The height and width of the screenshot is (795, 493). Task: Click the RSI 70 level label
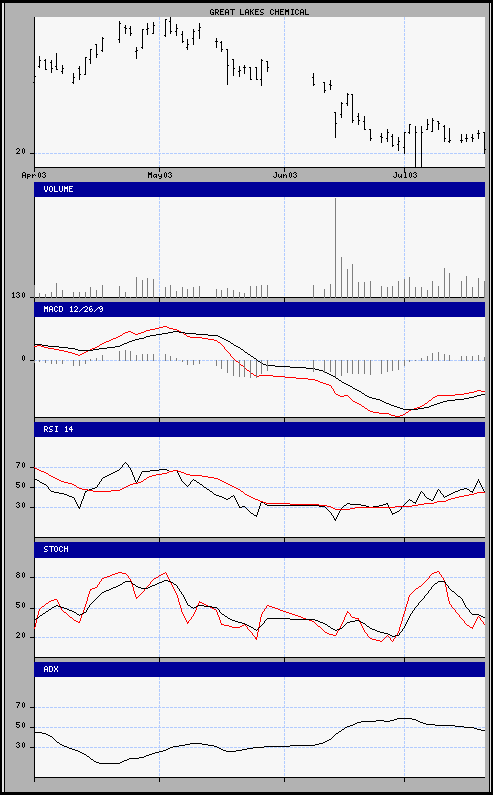click(x=20, y=466)
